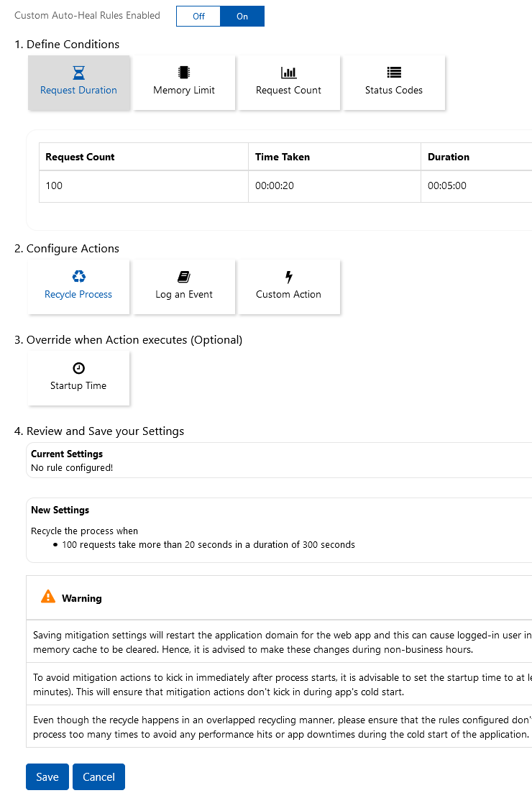Viewport: 532px width, 793px height.
Task: Open the Status Codes list icon
Action: (393, 73)
